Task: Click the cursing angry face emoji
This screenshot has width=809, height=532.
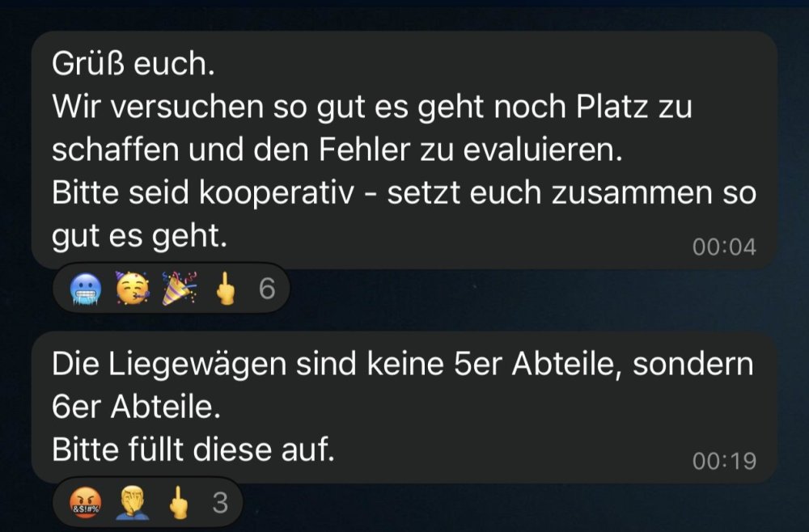Action: (x=86, y=503)
